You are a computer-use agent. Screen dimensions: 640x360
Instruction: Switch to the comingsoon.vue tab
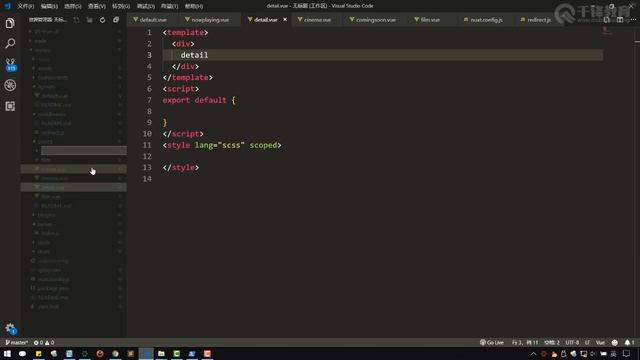click(376, 20)
